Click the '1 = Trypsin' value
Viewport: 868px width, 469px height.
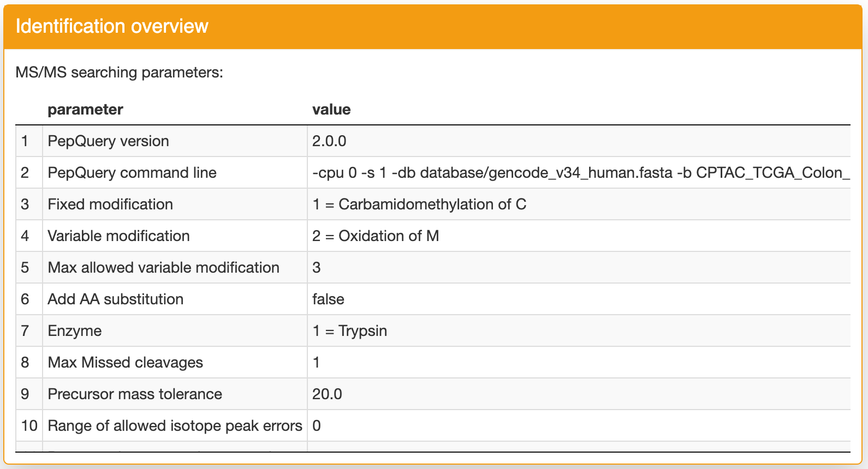coord(349,331)
